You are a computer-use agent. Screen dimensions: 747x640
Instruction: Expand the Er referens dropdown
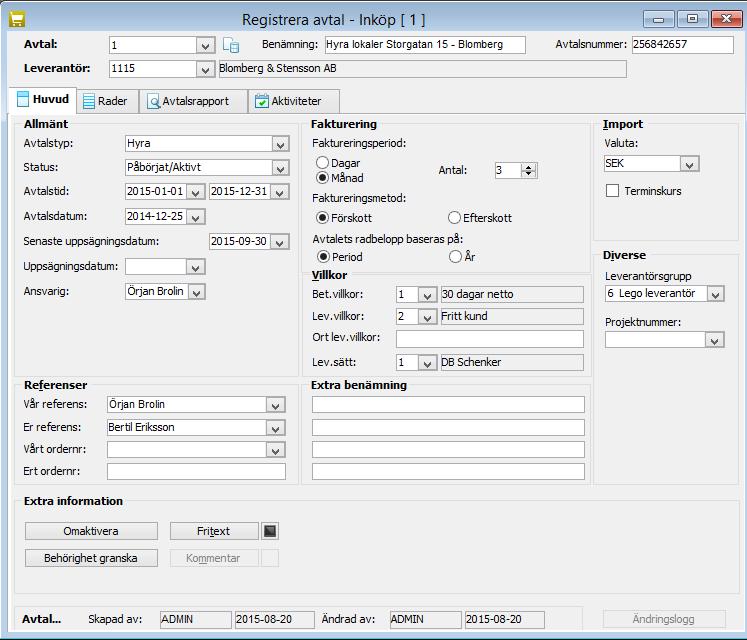pos(275,428)
